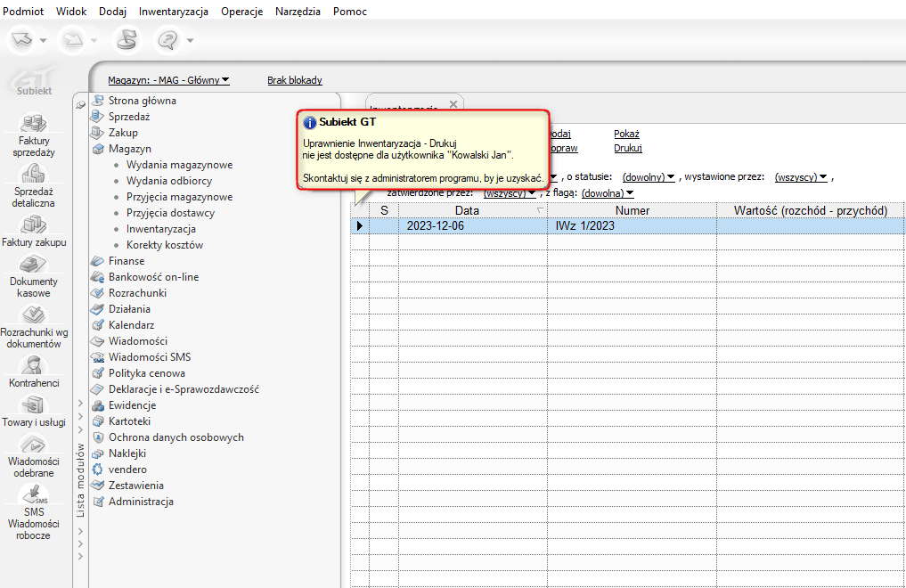
Task: Open back button history dropdown arrow
Action: pos(44,40)
